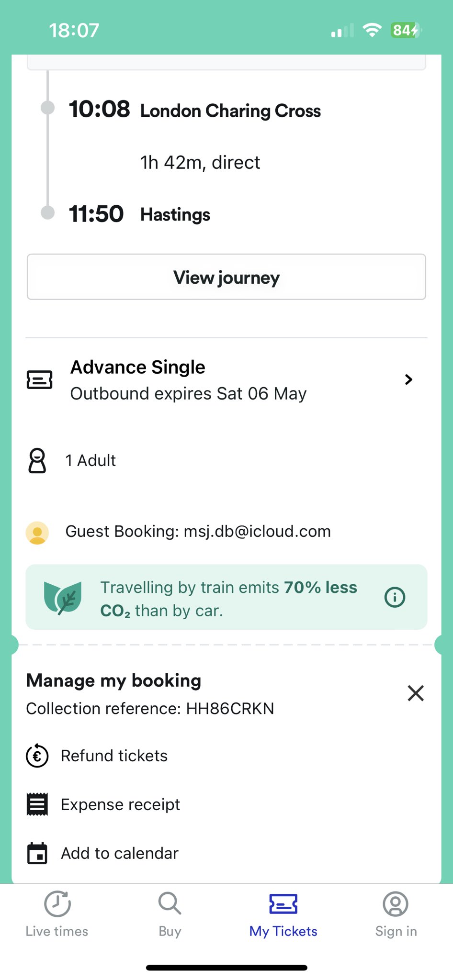This screenshot has height=980, width=453.
Task: Expand Advance Single ticket details chevron
Action: [408, 379]
